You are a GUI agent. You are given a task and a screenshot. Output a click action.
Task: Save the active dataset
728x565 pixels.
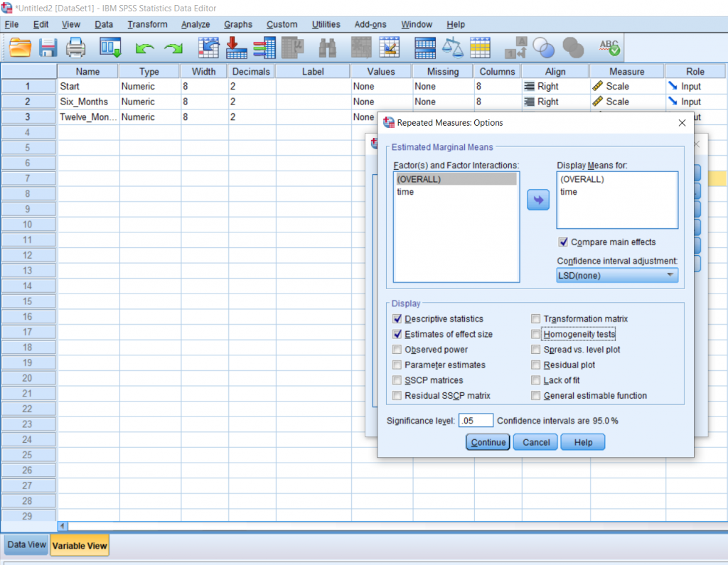pos(48,48)
